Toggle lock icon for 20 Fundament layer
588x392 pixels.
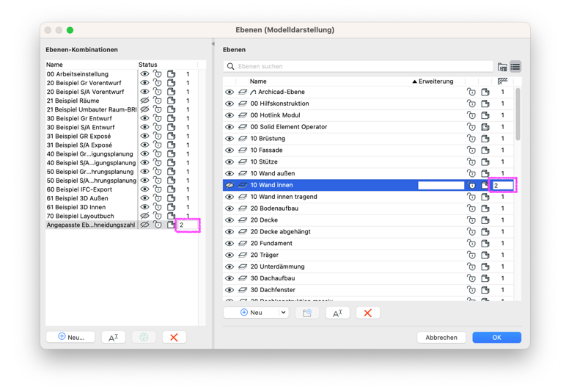pyautogui.click(x=471, y=243)
